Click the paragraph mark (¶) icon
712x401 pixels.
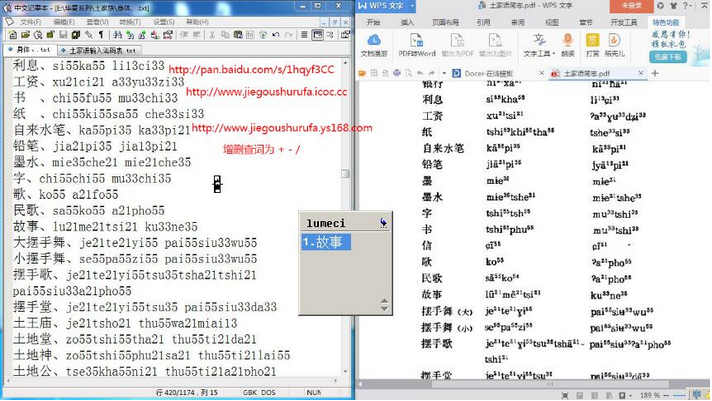(101, 35)
